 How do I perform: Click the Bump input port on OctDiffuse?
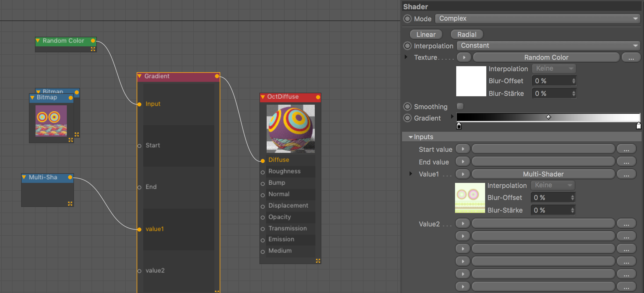263,184
